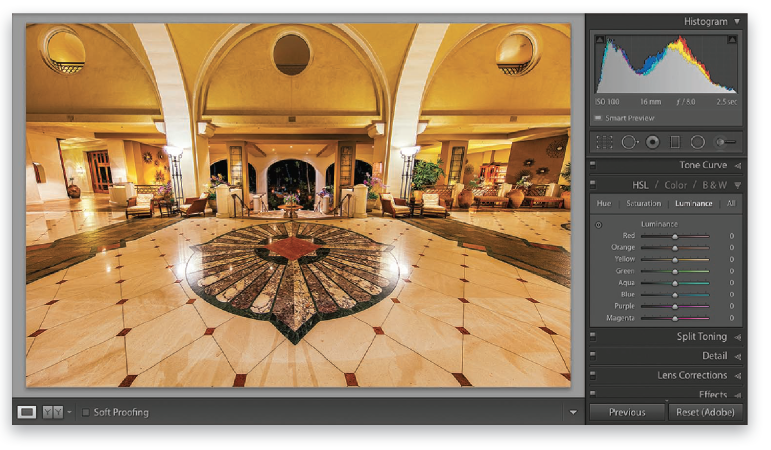771x450 pixels.
Task: Switch to Loupe view mode
Action: (27, 412)
